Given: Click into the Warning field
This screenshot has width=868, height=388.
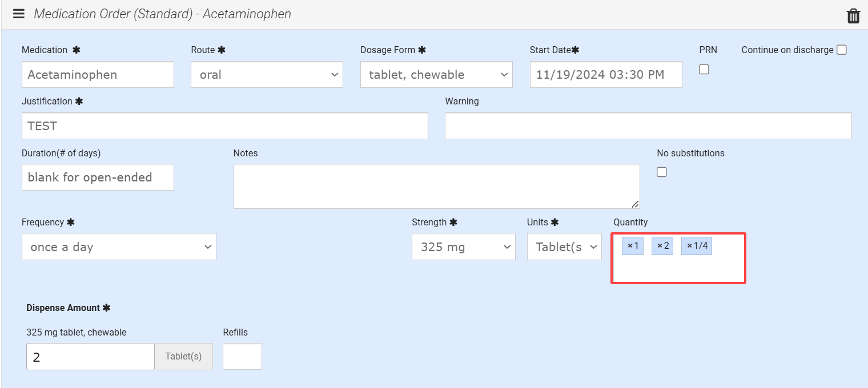Looking at the screenshot, I should pyautogui.click(x=648, y=126).
